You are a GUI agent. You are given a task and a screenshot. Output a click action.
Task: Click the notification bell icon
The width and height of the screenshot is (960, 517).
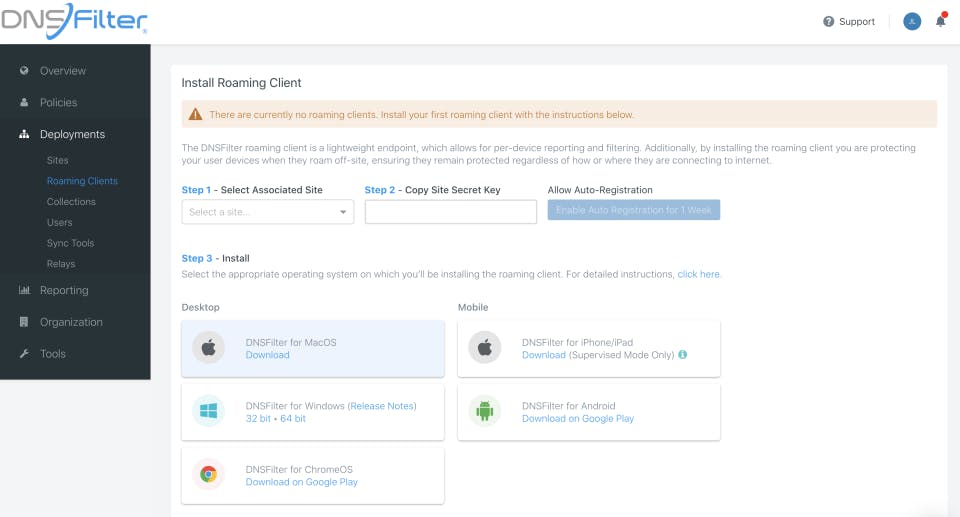pyautogui.click(x=940, y=21)
